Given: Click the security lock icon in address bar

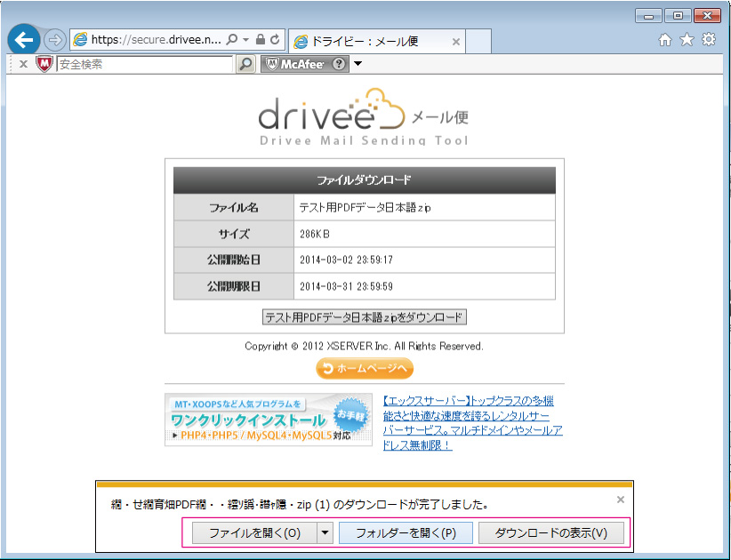Looking at the screenshot, I should point(261,40).
